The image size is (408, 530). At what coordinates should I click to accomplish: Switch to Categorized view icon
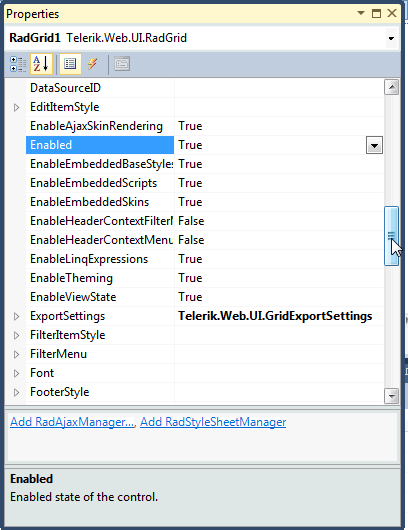click(18, 64)
